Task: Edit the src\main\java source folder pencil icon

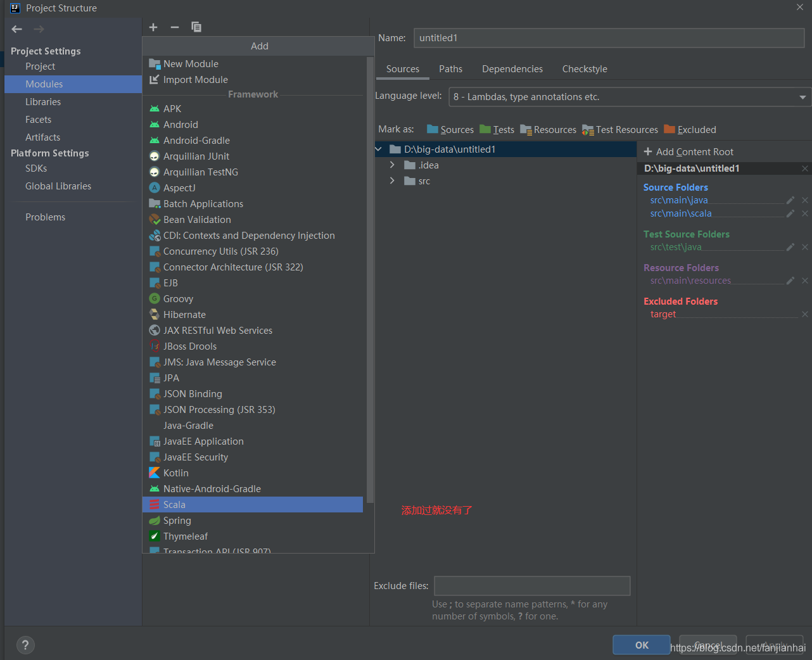Action: [x=790, y=200]
